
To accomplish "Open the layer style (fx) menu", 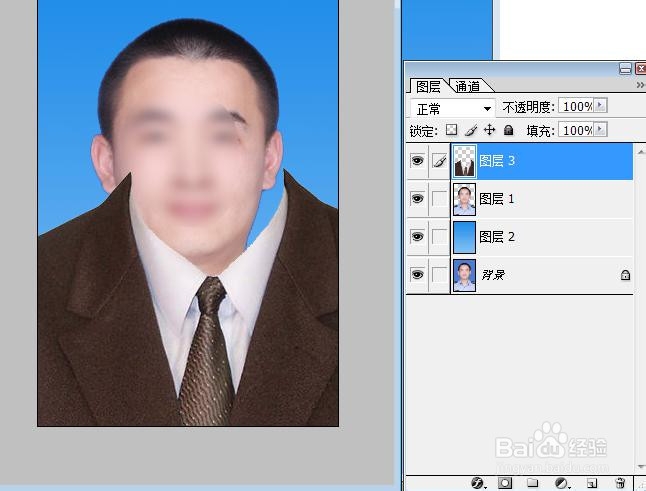I will click(x=478, y=482).
